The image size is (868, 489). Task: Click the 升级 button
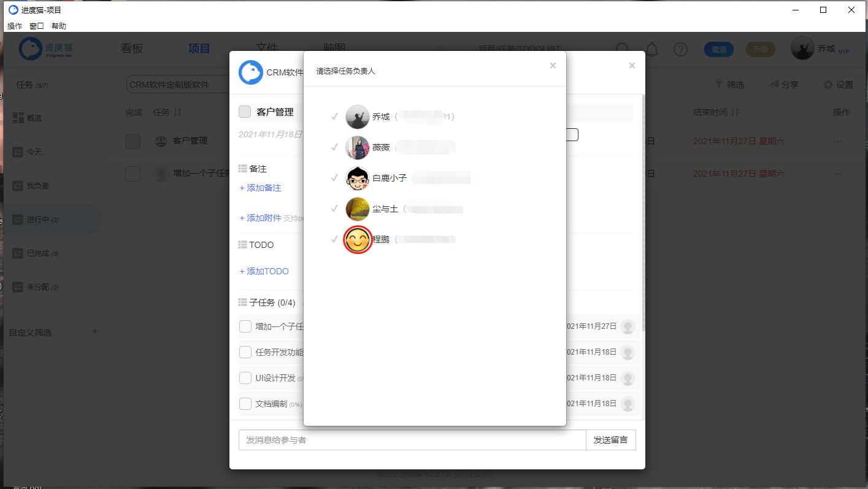[x=761, y=50]
